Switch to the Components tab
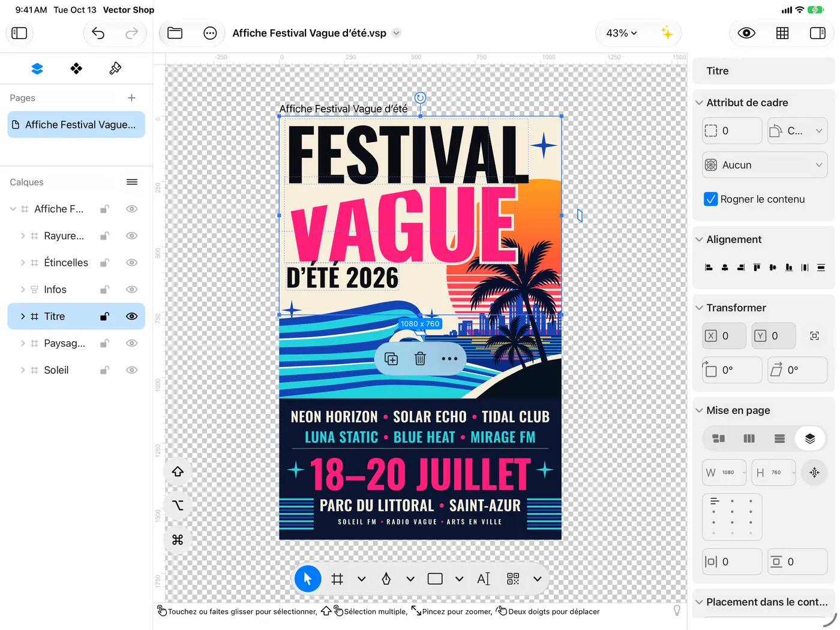Image resolution: width=840 pixels, height=630 pixels. coord(76,69)
